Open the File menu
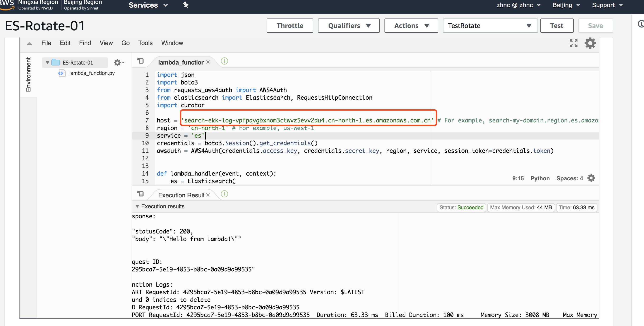 tap(46, 43)
